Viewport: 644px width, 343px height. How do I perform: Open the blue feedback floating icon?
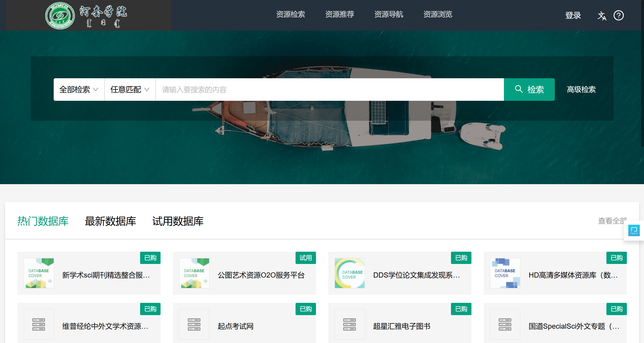[x=634, y=230]
